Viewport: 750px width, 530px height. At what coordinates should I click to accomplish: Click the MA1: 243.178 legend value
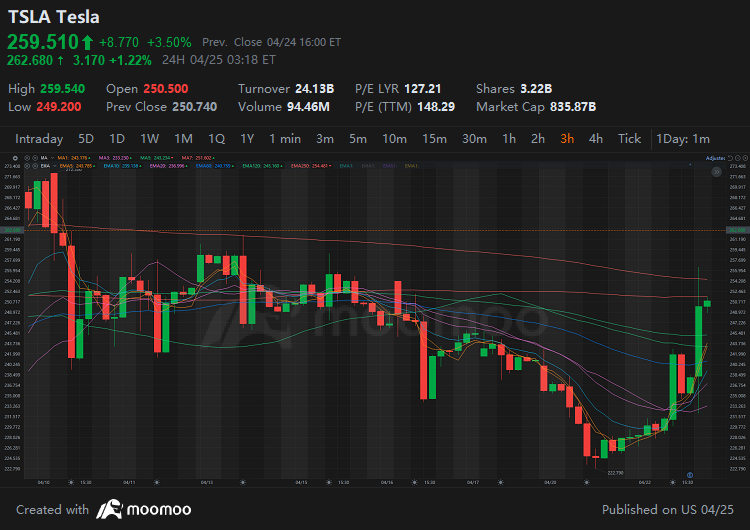click(x=73, y=158)
